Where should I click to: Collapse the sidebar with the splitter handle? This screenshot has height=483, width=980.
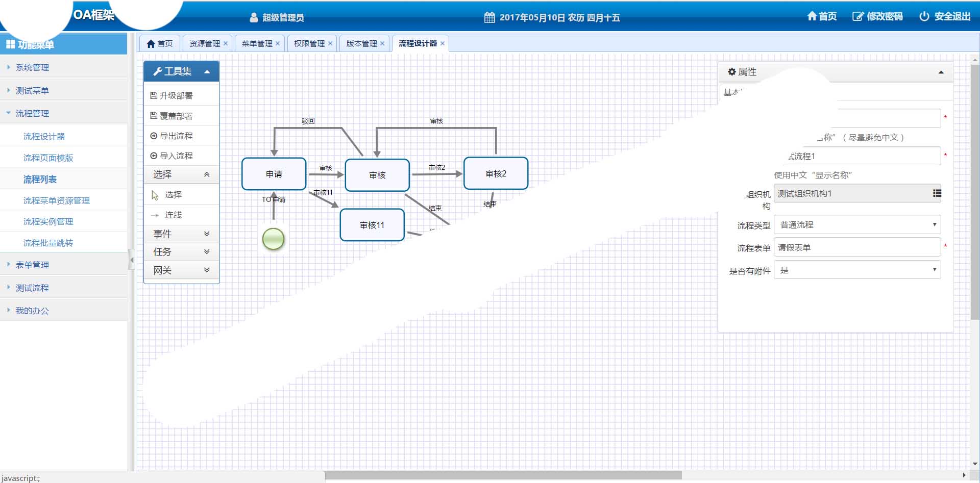click(132, 260)
